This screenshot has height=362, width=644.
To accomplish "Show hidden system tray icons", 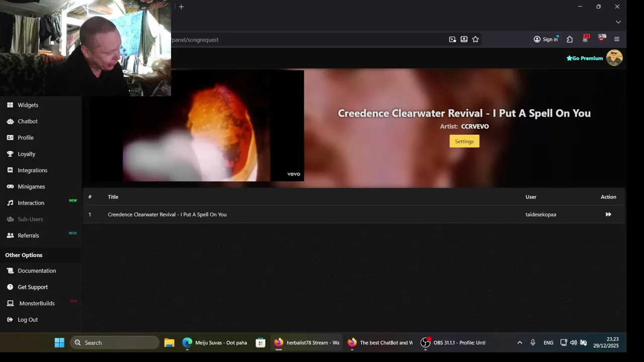I will pyautogui.click(x=520, y=343).
